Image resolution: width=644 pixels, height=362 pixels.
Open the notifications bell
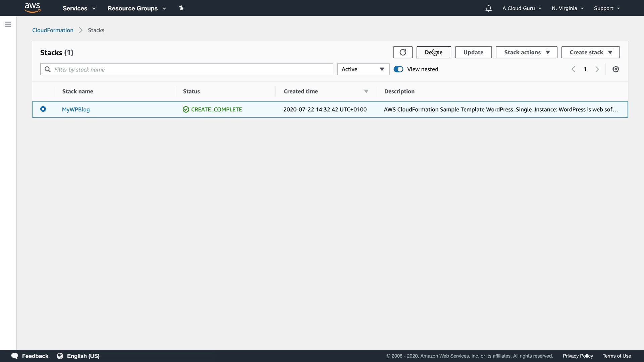click(488, 8)
